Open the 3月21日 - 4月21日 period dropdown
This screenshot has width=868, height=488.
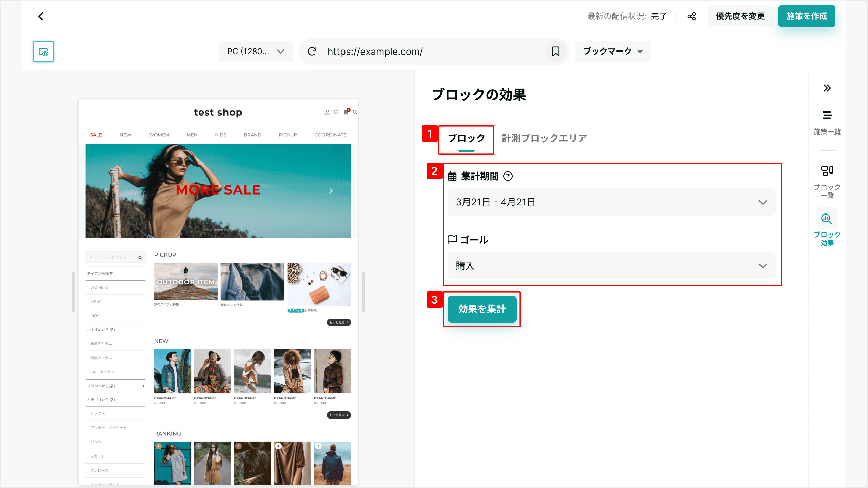click(611, 202)
